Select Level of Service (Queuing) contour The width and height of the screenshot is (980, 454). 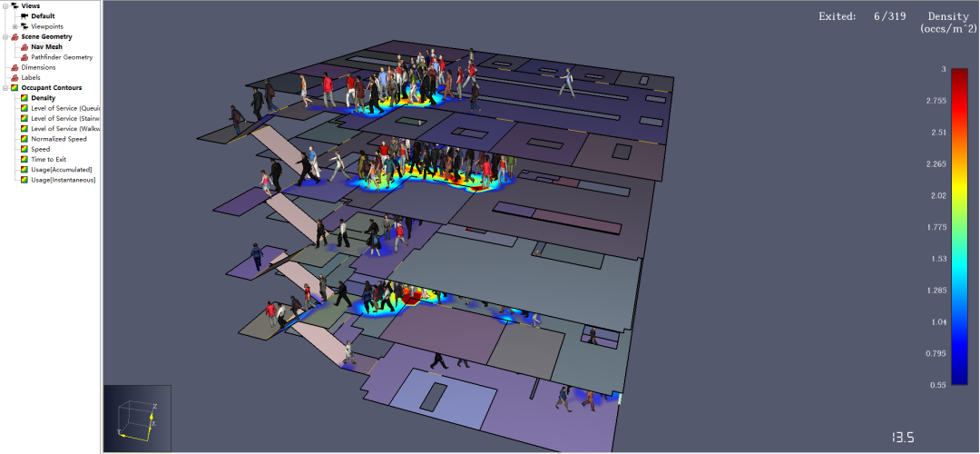[x=65, y=108]
